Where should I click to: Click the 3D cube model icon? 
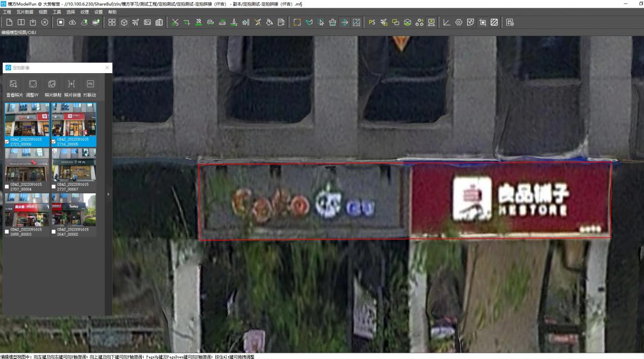[124, 22]
